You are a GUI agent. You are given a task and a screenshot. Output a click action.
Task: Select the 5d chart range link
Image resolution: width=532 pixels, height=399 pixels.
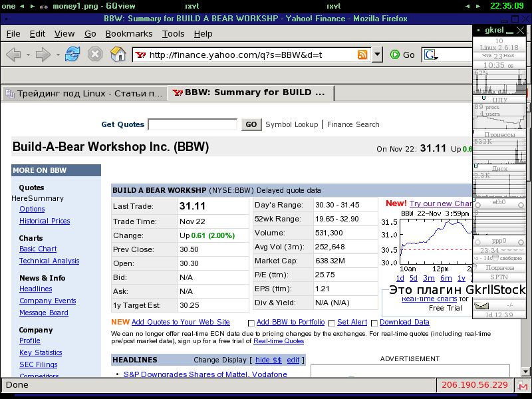click(413, 278)
